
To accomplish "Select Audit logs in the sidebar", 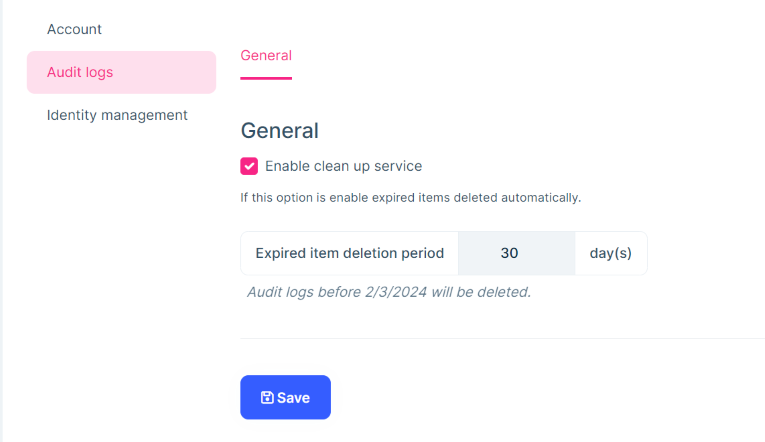I will point(80,72).
